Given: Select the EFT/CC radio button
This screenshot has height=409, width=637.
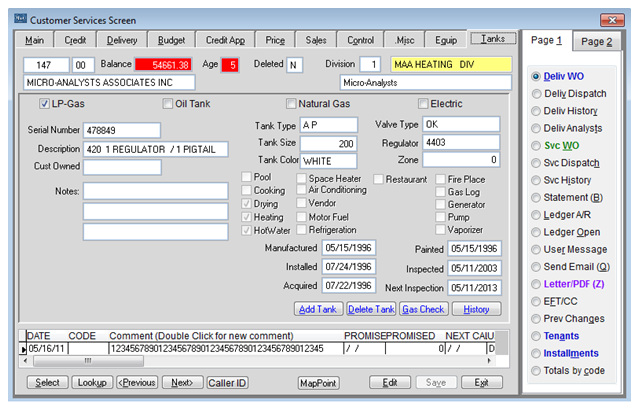Looking at the screenshot, I should [x=536, y=301].
